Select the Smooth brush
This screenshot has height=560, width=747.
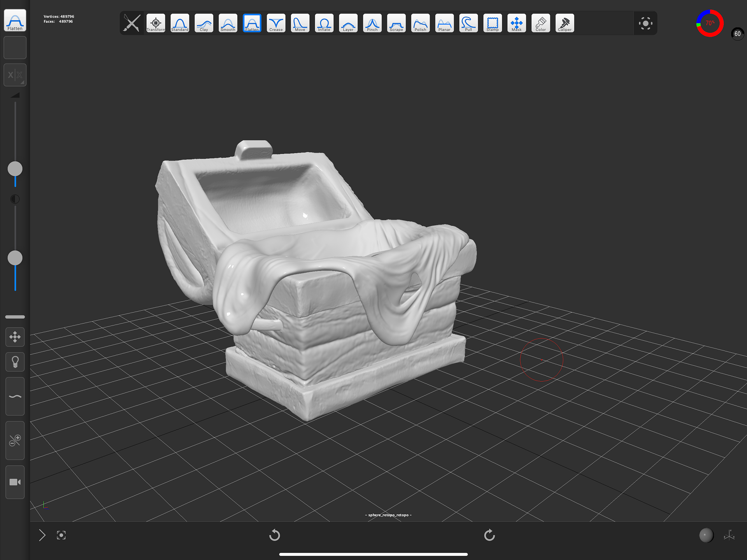(228, 23)
